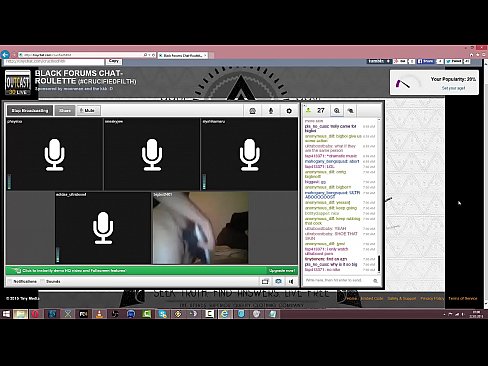
Task: Click the chat message input field
Action: (x=338, y=281)
